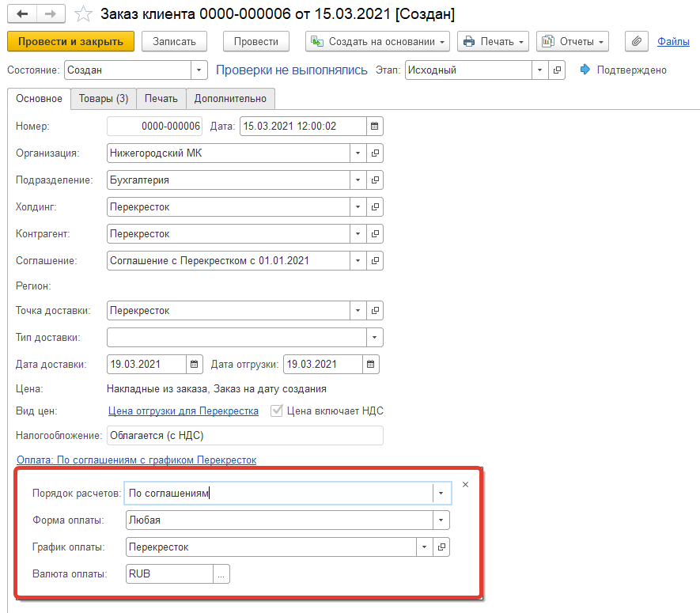The width and height of the screenshot is (700, 613).
Task: Open calendar for shipment date field
Action: pyautogui.click(x=370, y=365)
